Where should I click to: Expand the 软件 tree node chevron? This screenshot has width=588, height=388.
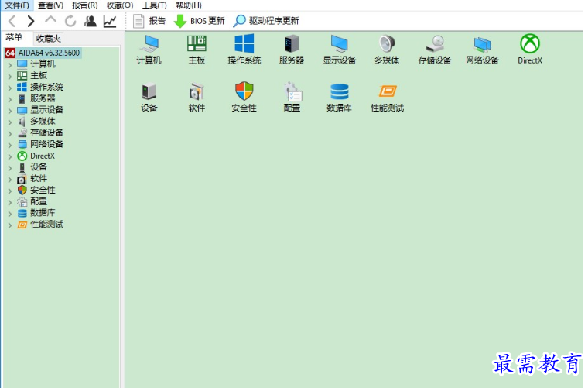[10, 180]
